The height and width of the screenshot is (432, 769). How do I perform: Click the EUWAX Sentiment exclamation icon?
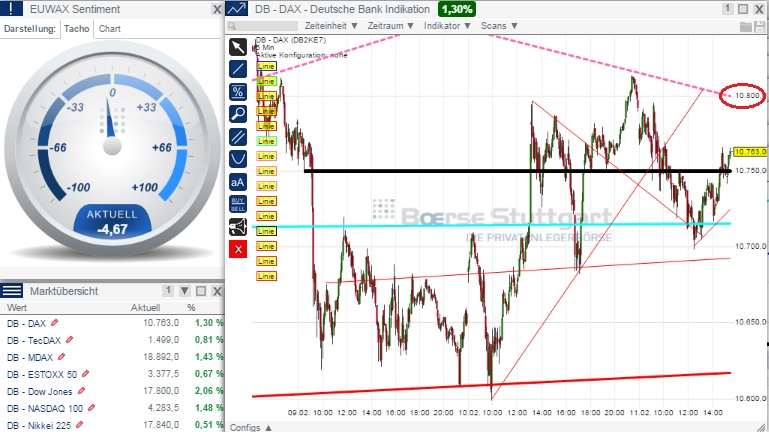(x=11, y=9)
